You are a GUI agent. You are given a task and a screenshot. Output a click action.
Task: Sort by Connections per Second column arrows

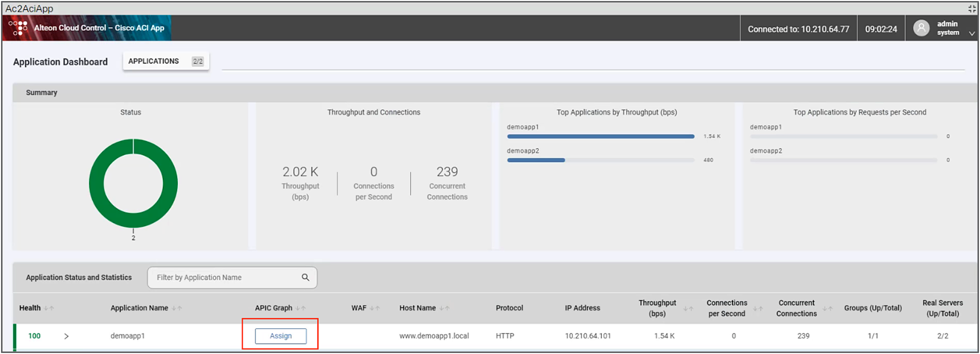(758, 308)
